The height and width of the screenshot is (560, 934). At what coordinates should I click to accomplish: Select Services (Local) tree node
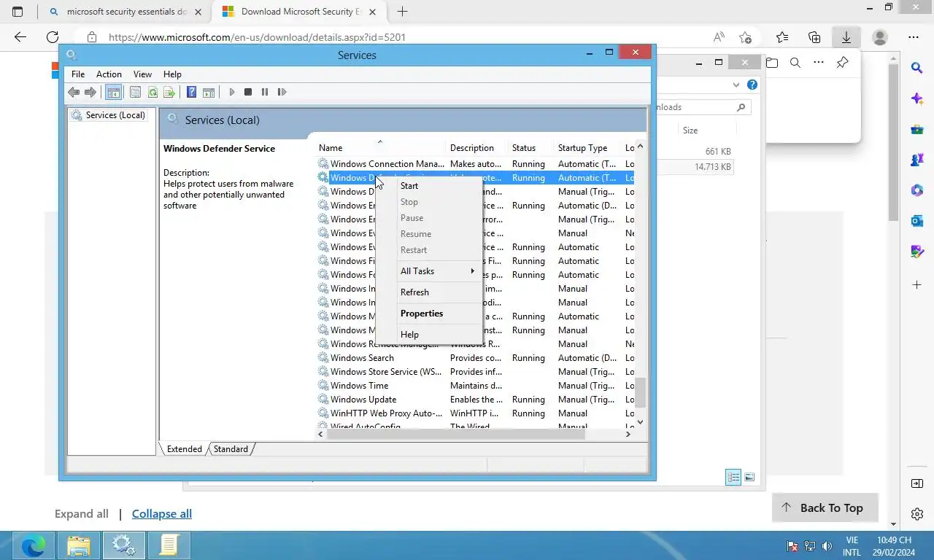click(x=108, y=115)
